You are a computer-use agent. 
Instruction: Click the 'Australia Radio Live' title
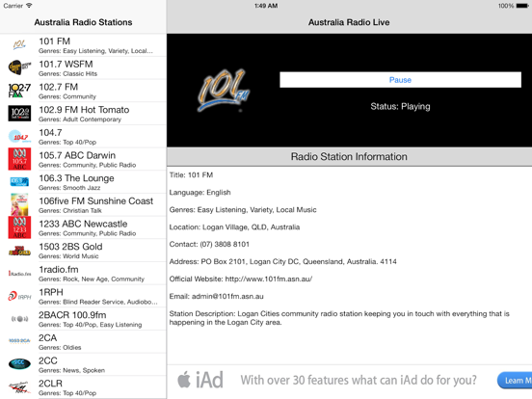[x=349, y=22]
